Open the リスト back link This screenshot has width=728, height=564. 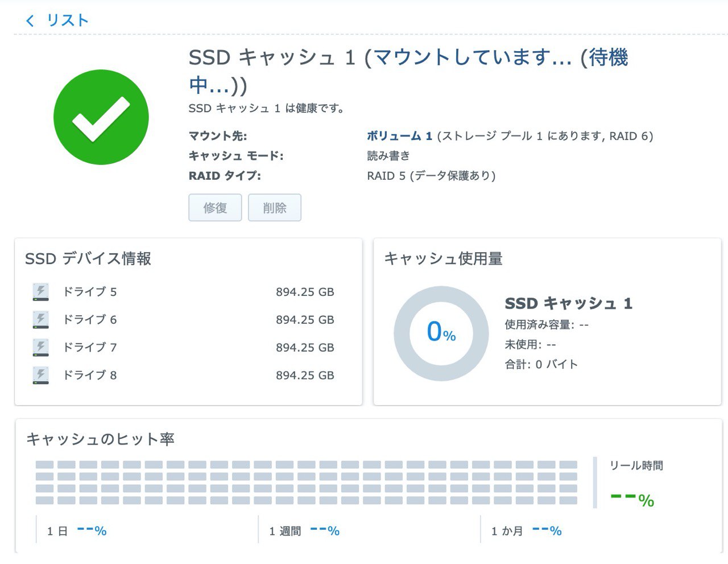[x=68, y=20]
